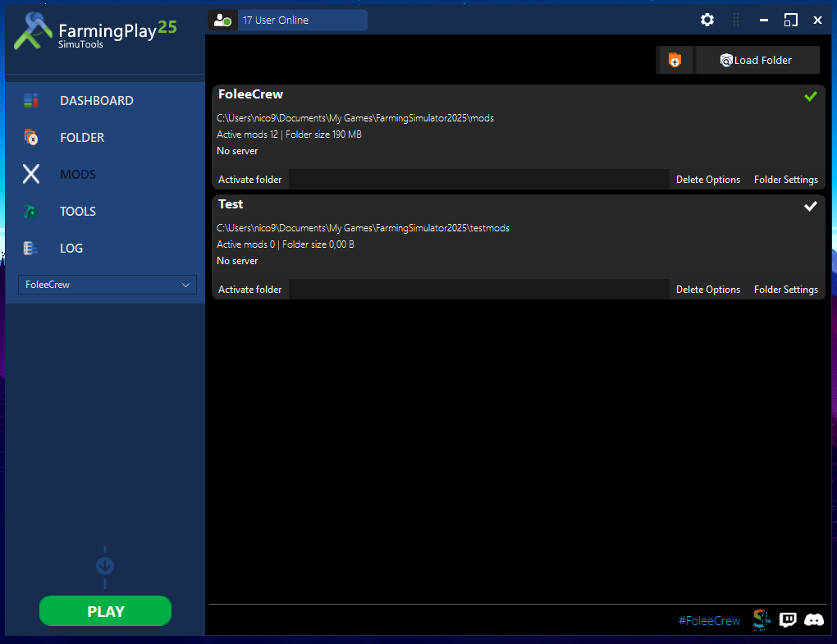Click the Load Folder button
Screen dimensions: 837x644
coord(757,60)
